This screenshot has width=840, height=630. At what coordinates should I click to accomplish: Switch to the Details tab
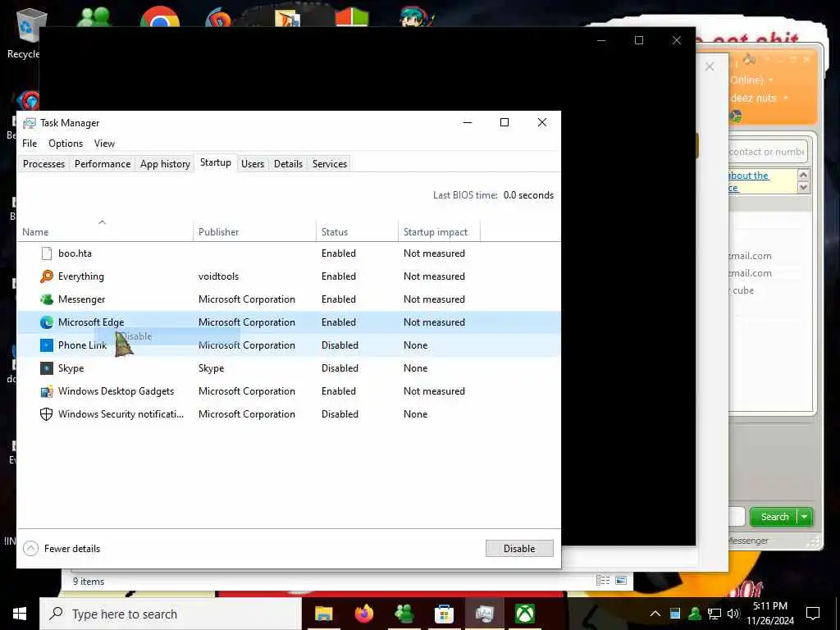288,164
